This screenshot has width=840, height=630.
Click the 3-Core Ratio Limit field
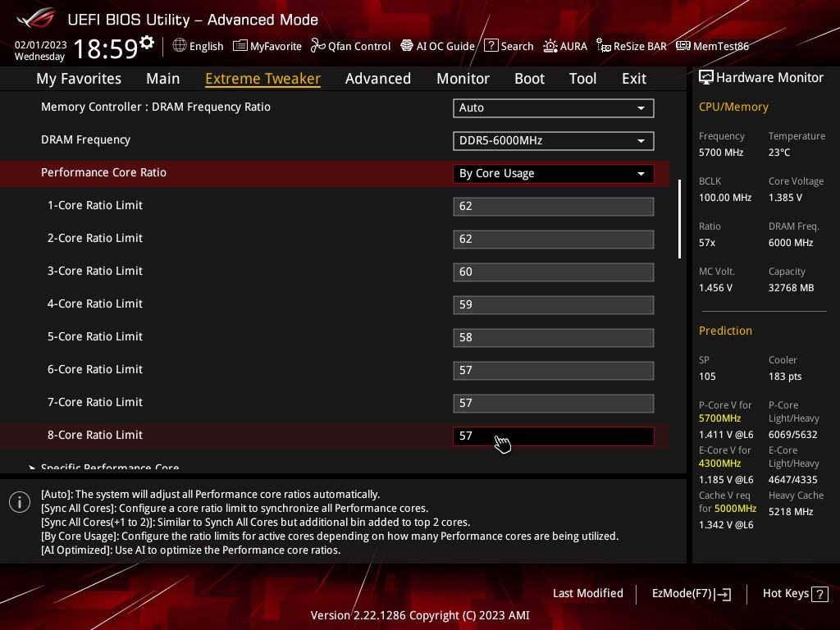[554, 272]
